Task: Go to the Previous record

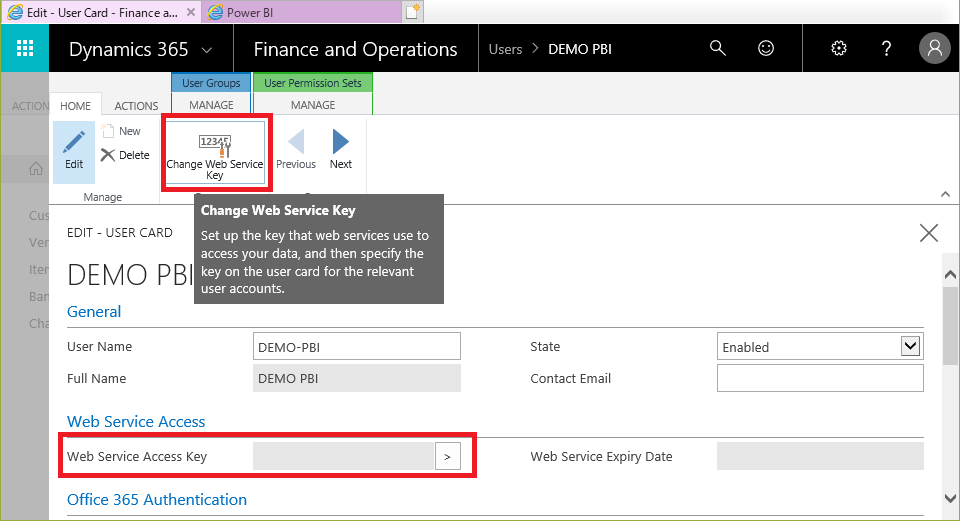Action: 296,150
